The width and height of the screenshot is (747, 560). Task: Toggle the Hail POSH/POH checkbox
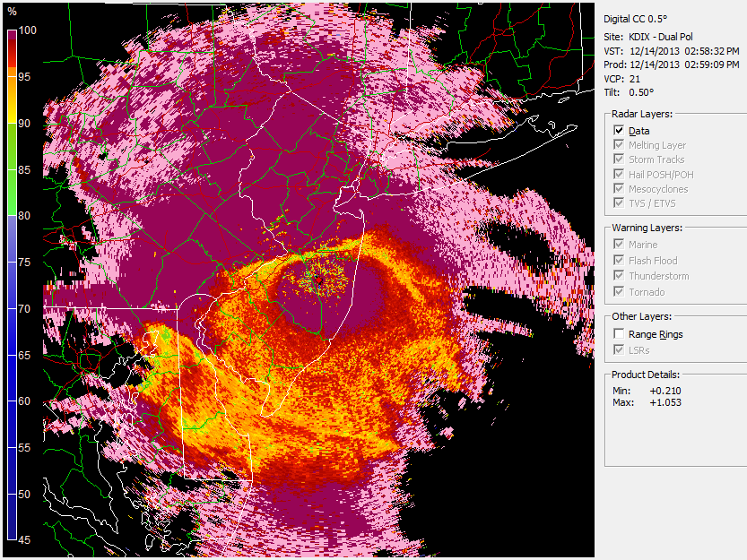[x=619, y=175]
